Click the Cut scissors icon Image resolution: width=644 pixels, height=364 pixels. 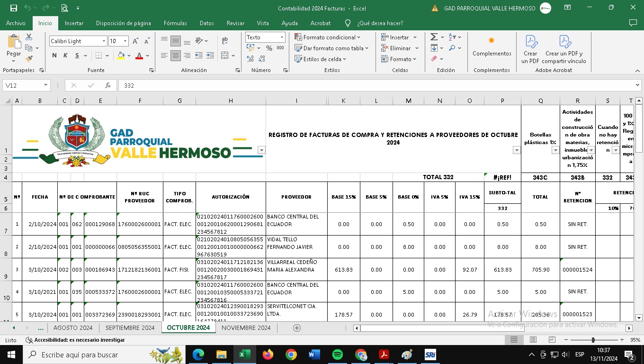pyautogui.click(x=29, y=37)
